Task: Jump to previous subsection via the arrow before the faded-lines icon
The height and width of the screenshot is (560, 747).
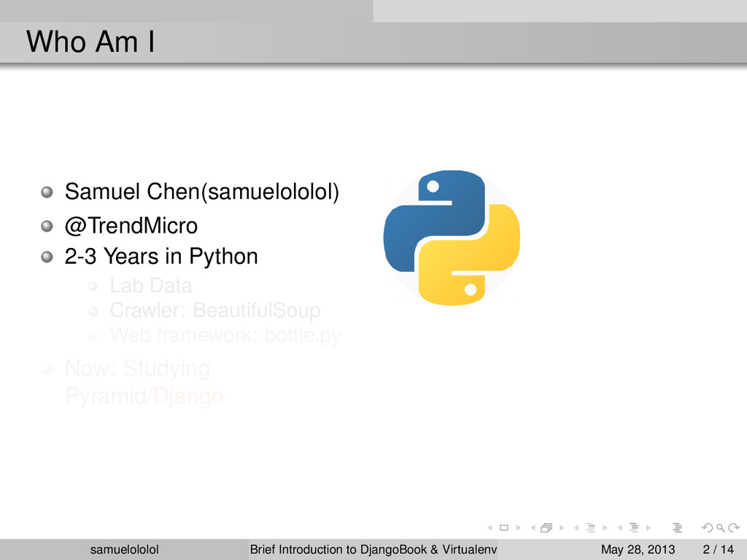Action: [x=576, y=528]
